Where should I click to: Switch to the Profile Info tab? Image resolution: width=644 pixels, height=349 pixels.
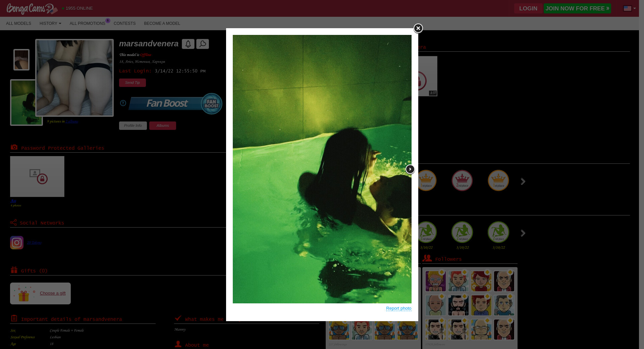coord(133,126)
